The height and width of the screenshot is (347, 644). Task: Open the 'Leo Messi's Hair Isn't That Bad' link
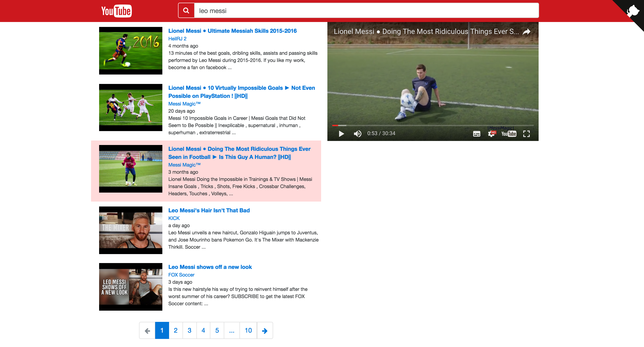pos(209,210)
